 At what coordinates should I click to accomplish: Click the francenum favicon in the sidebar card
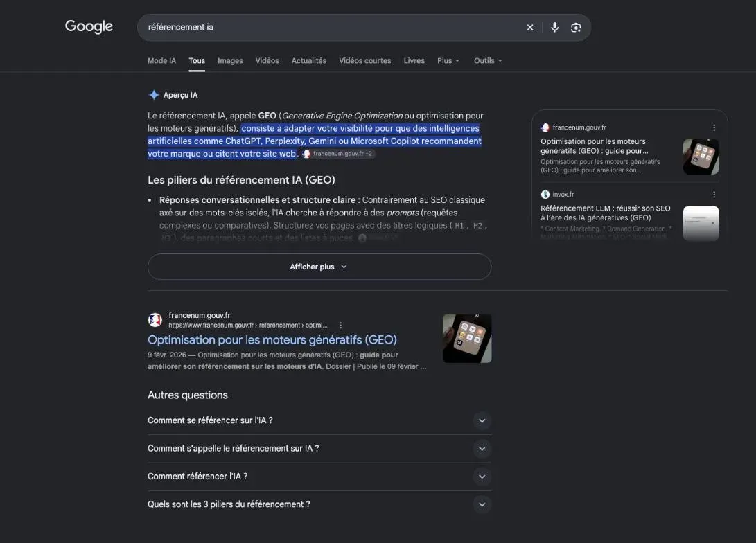coord(545,127)
